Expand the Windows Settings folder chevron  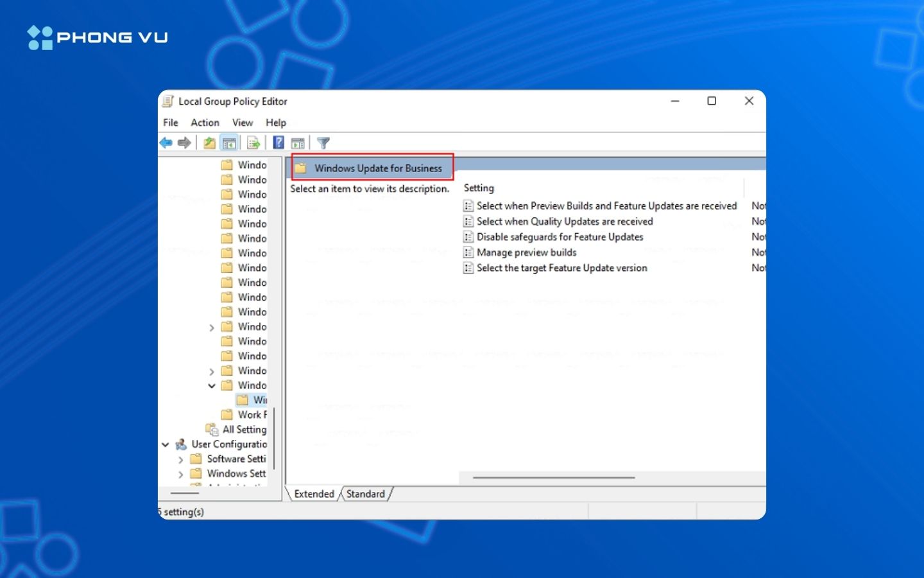tap(180, 475)
